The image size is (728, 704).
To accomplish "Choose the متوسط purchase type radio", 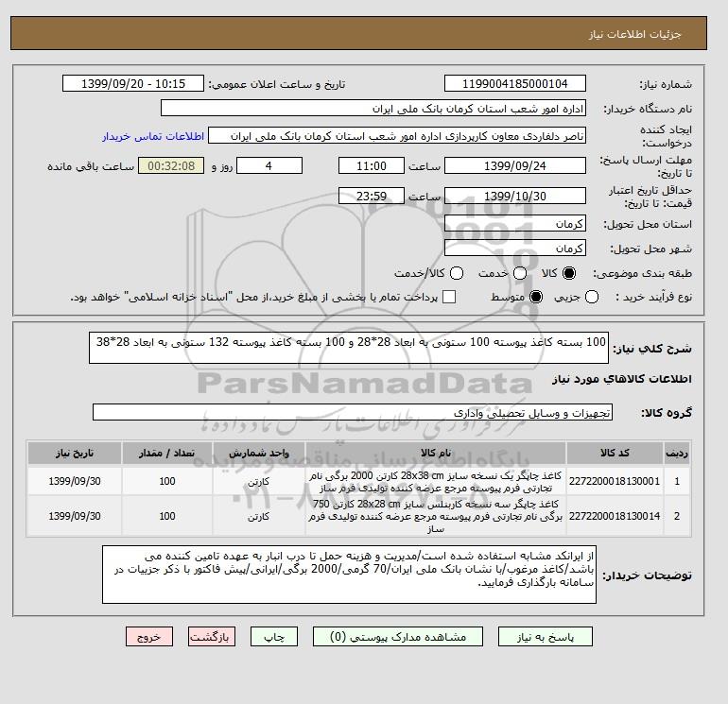I will click(x=536, y=297).
